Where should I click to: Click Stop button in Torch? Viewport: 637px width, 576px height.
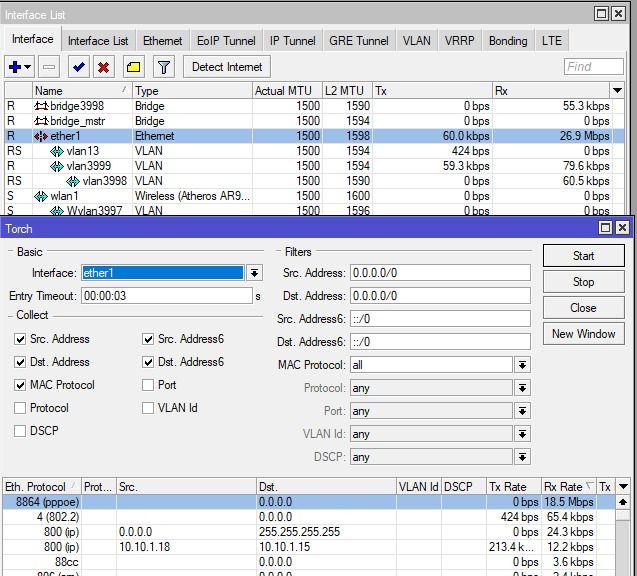tap(583, 282)
